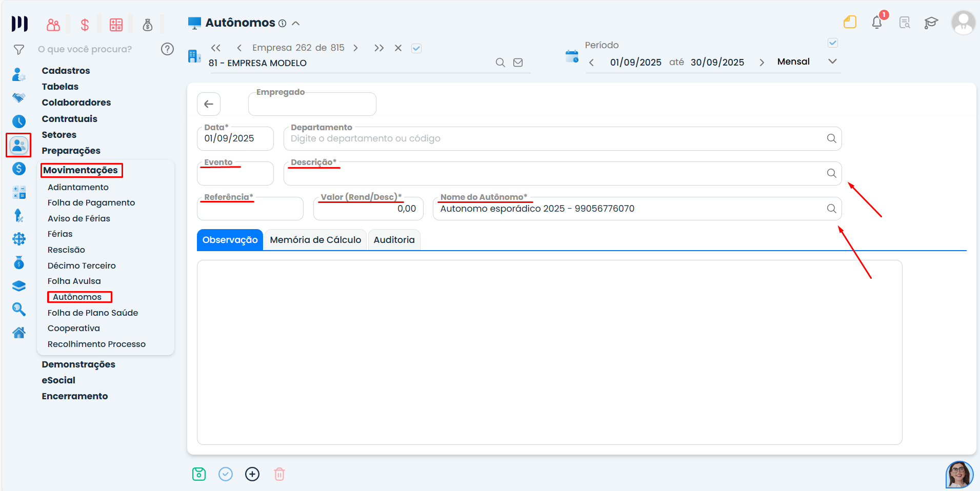The height and width of the screenshot is (491, 980).
Task: Toggle the checkbox next to company navigation
Action: coord(416,48)
